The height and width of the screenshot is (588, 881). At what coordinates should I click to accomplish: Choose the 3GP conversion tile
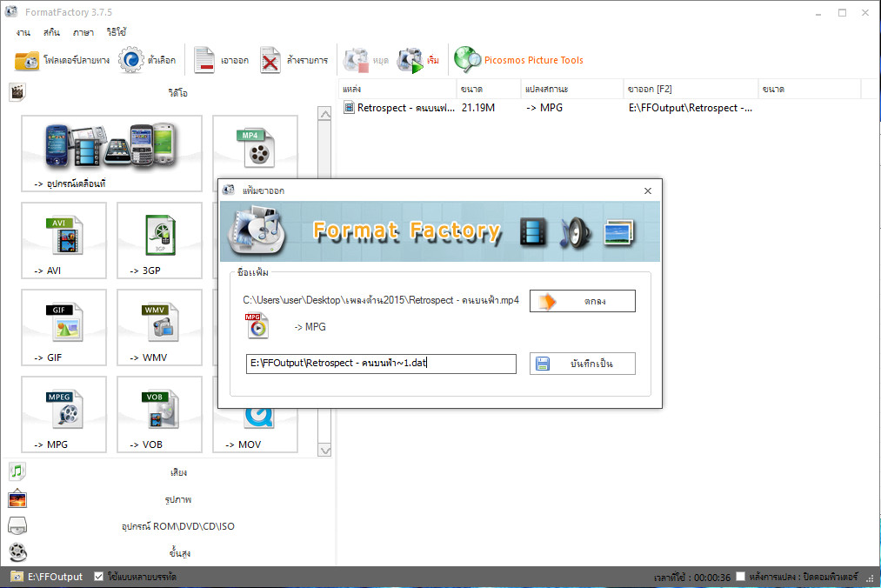(159, 240)
